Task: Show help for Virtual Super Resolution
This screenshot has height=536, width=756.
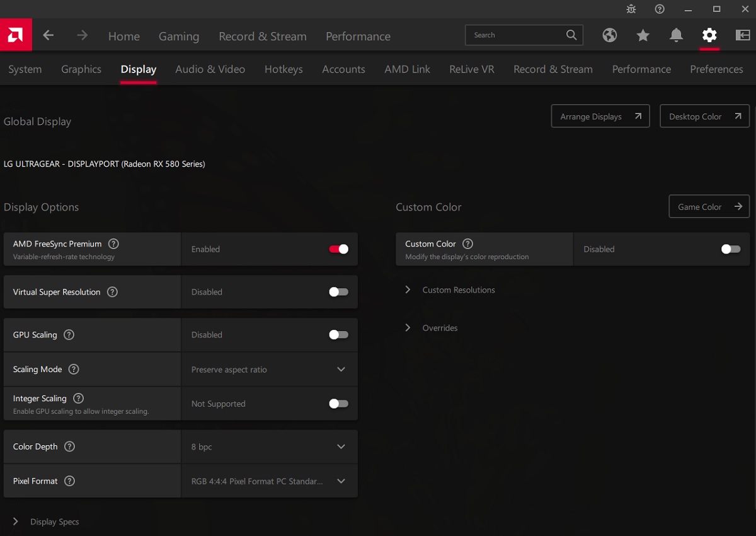Action: click(x=112, y=292)
